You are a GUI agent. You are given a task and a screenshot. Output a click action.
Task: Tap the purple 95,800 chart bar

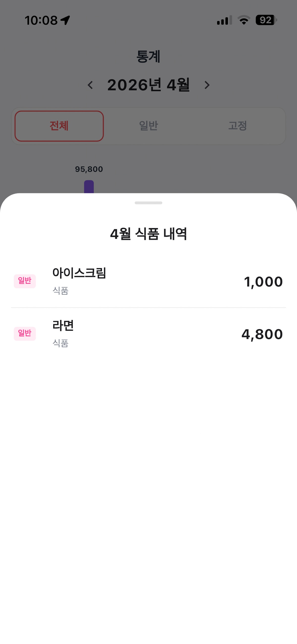[89, 187]
